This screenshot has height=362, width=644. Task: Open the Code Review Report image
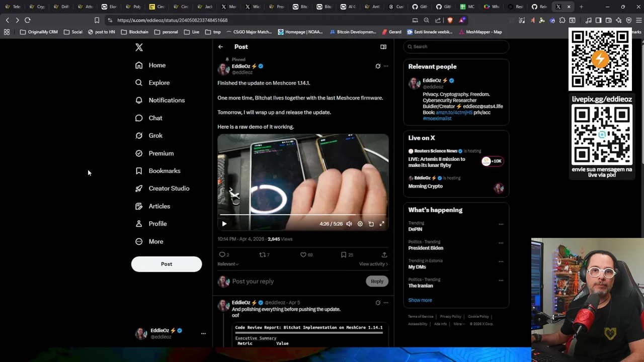[x=309, y=335]
